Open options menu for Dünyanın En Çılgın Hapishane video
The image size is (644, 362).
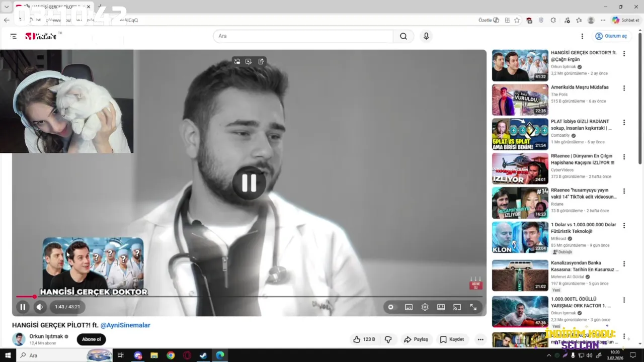coord(624,157)
